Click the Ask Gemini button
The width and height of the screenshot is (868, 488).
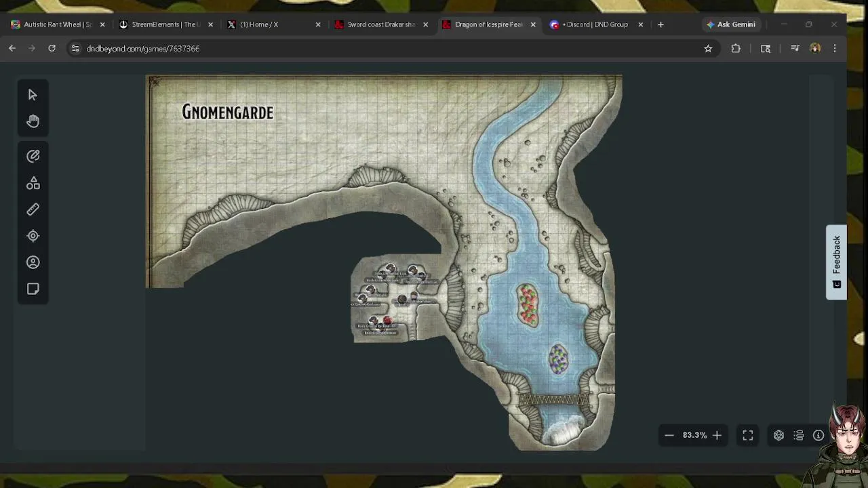pos(730,24)
